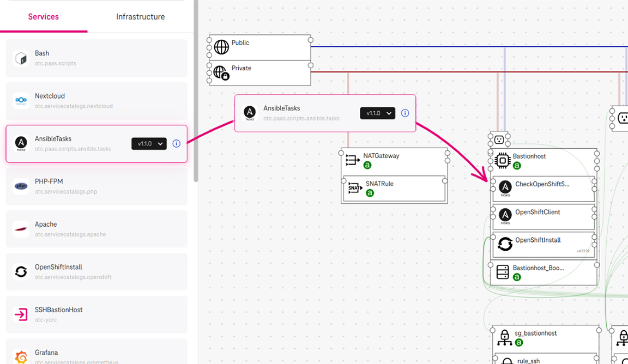The width and height of the screenshot is (628, 364).
Task: Open version dropdown on canvas AnsibleTasks card
Action: 377,113
